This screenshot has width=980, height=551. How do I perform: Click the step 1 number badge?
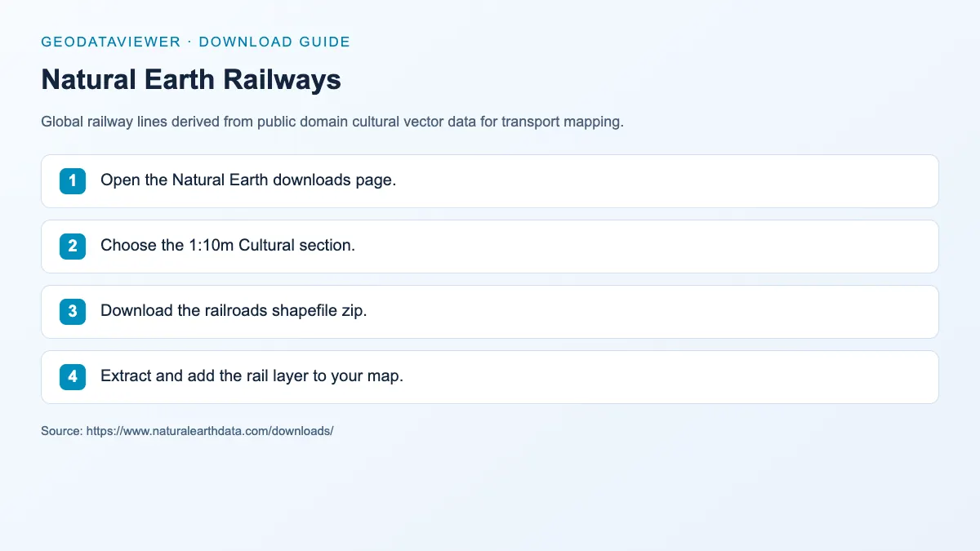coord(73,180)
